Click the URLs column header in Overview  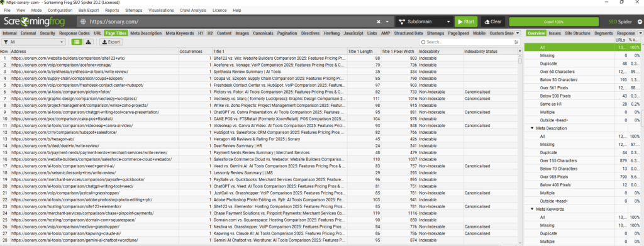[x=620, y=40]
